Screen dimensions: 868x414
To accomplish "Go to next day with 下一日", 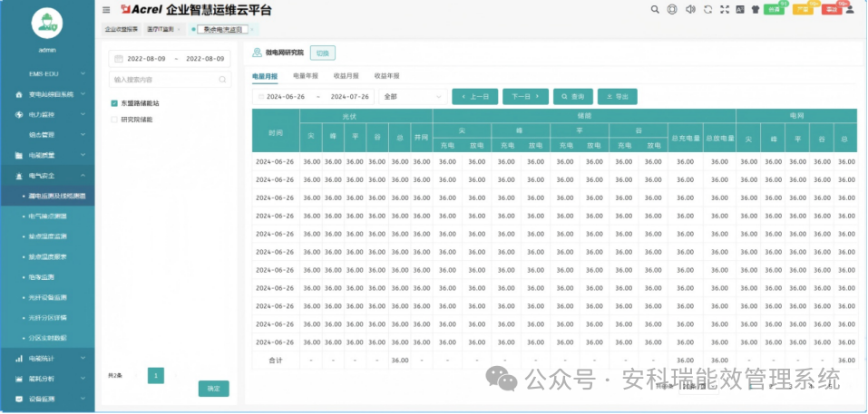I will pyautogui.click(x=525, y=97).
